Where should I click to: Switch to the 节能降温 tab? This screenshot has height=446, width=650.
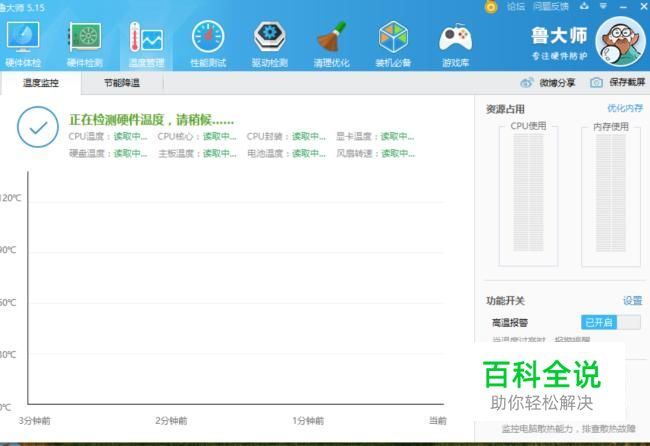[122, 83]
